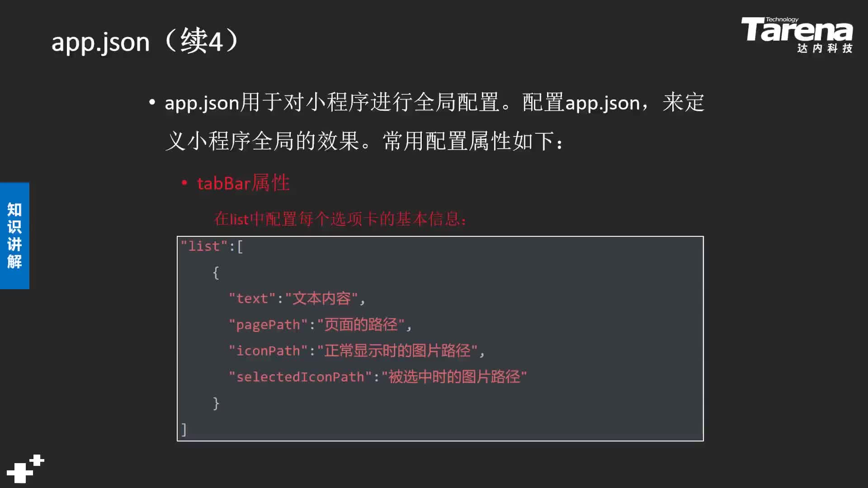Click the "selectedIconPath" key in code
The image size is (868, 488).
[x=300, y=377]
